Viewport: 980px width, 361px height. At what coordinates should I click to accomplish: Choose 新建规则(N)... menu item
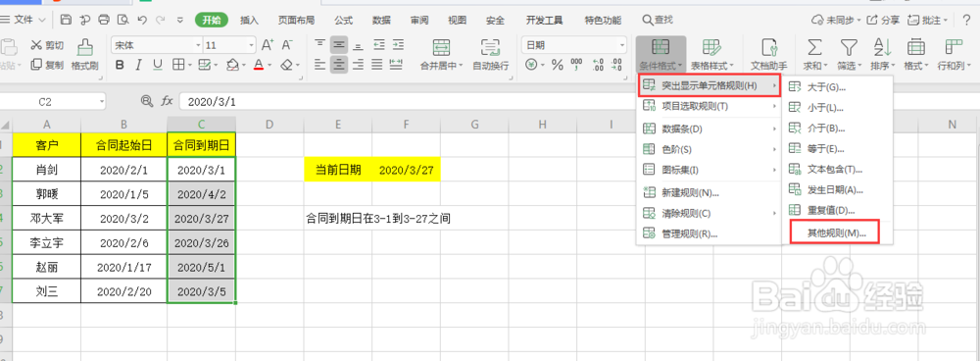click(x=710, y=192)
